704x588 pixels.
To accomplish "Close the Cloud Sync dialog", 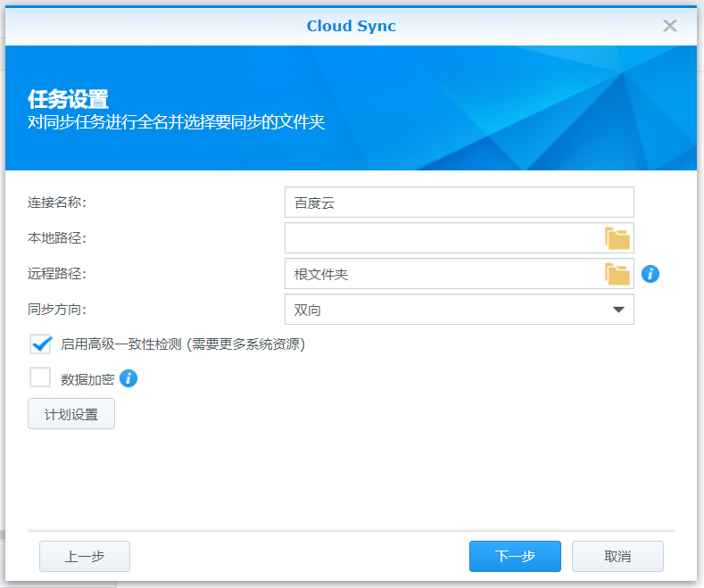I will (670, 26).
